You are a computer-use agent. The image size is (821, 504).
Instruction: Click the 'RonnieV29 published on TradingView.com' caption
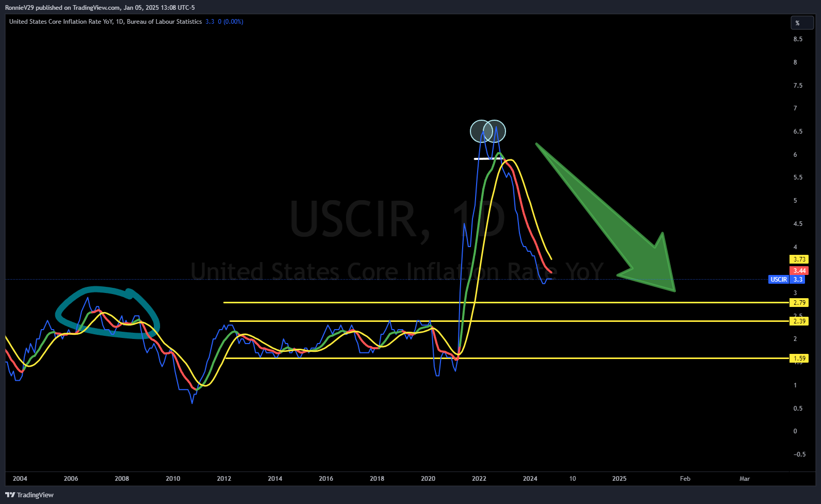[62, 8]
